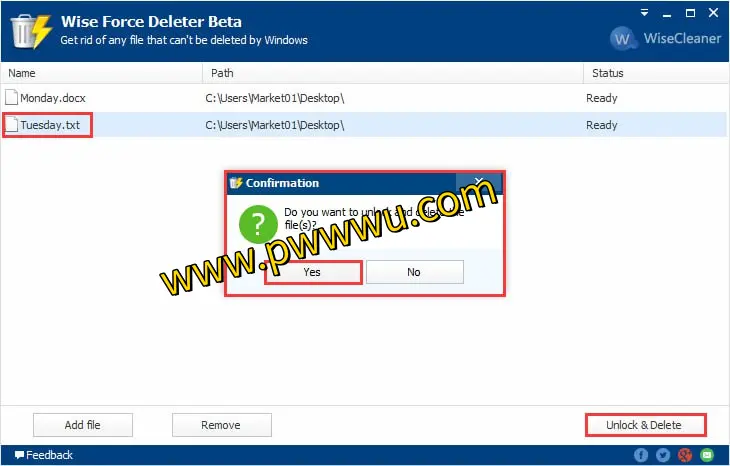The image size is (730, 466).
Task: Confirm deletion with the Yes button
Action: [x=312, y=272]
